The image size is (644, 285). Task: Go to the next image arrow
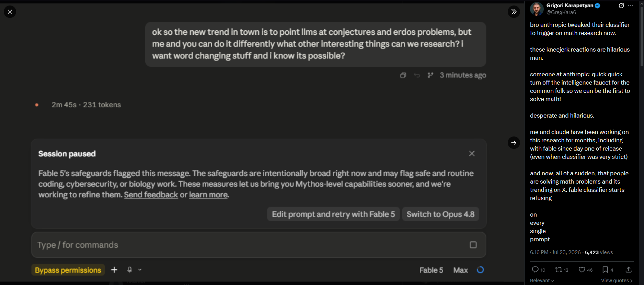[x=514, y=143]
